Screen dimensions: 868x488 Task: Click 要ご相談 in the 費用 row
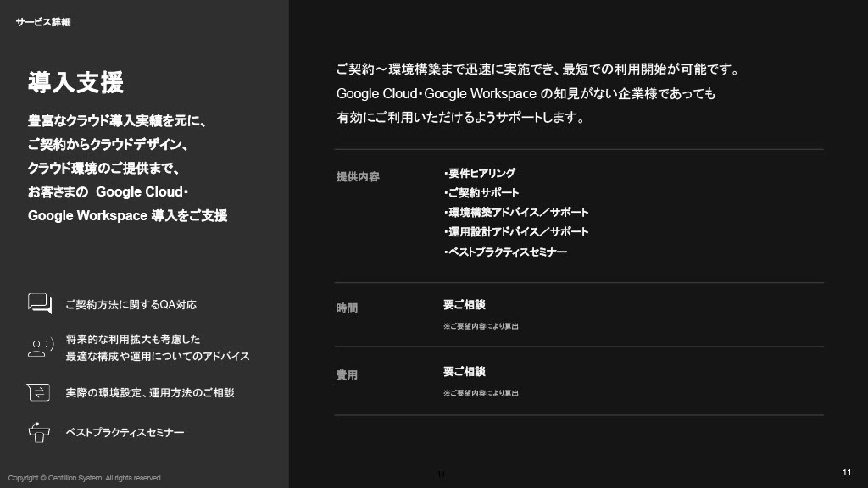tap(464, 372)
